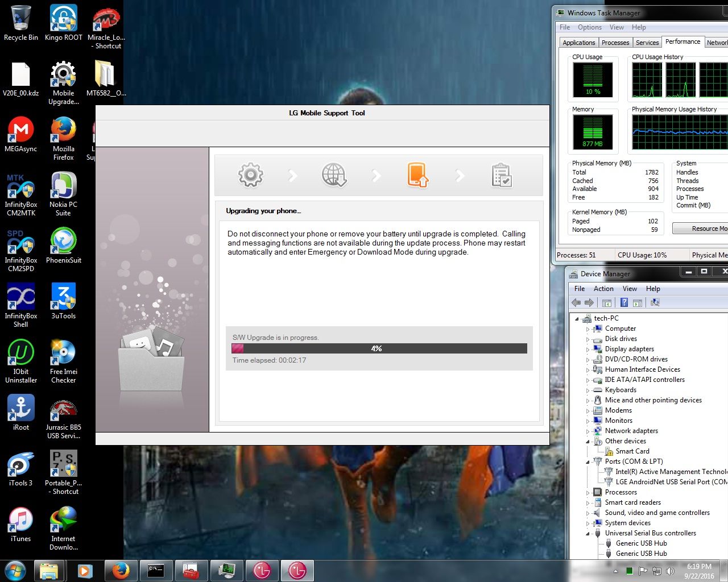Click the clipboard checklist step icon
Viewport: 728px width, 582px height.
click(x=501, y=175)
